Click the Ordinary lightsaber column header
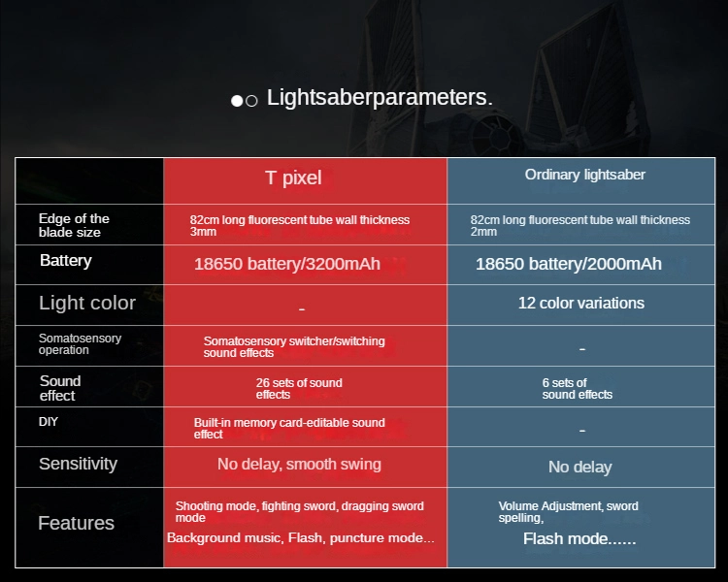 (584, 175)
